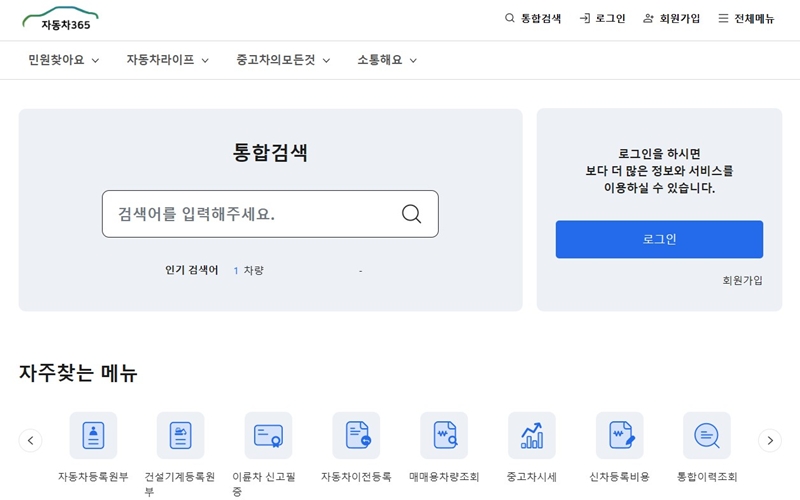Open the 전체메뉴 hamburger menu
This screenshot has width=800, height=500.
pos(746,19)
